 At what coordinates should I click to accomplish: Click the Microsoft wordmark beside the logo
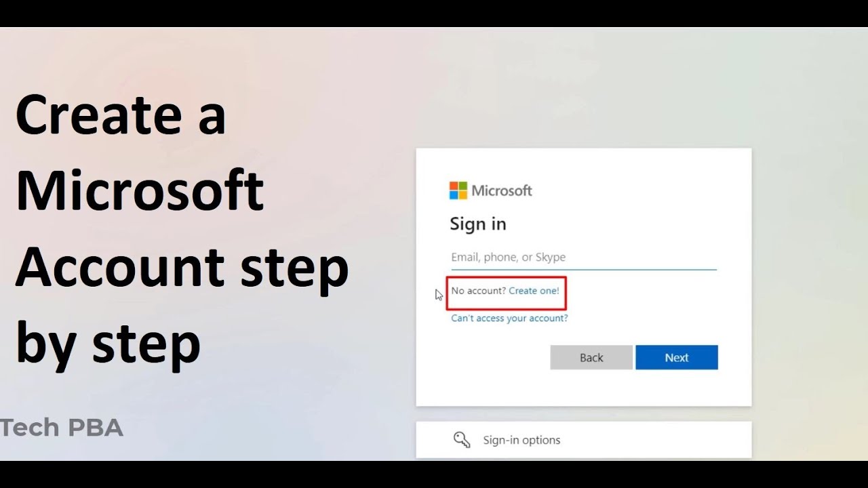point(502,190)
